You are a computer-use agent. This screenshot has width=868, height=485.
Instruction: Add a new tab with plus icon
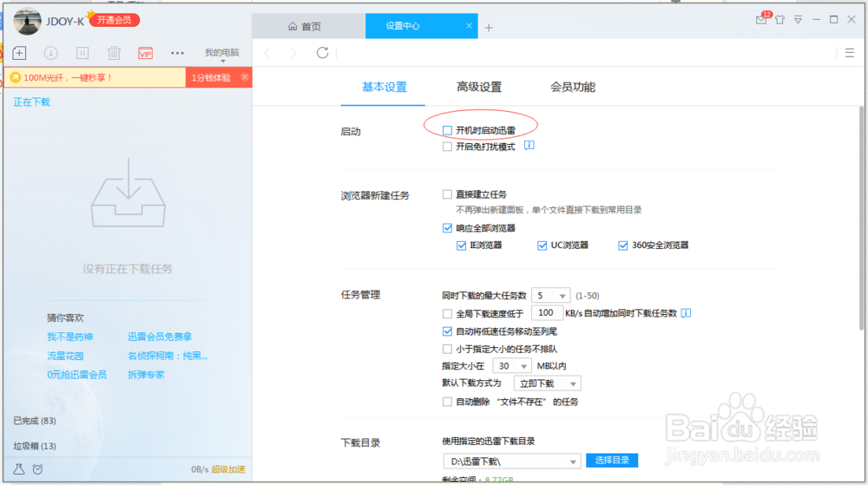click(489, 28)
